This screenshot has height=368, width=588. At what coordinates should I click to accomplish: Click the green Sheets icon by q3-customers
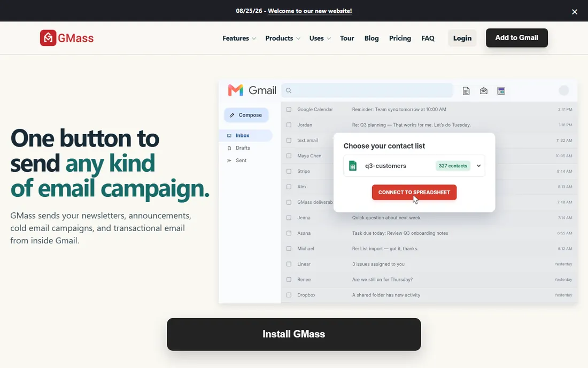352,166
